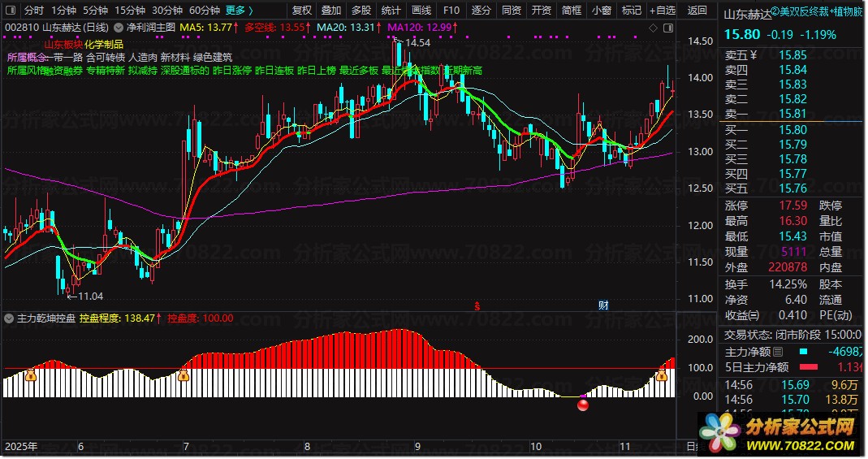868x459 pixels.
Task: Click the list icon beside 主力净额
Action: (x=778, y=352)
